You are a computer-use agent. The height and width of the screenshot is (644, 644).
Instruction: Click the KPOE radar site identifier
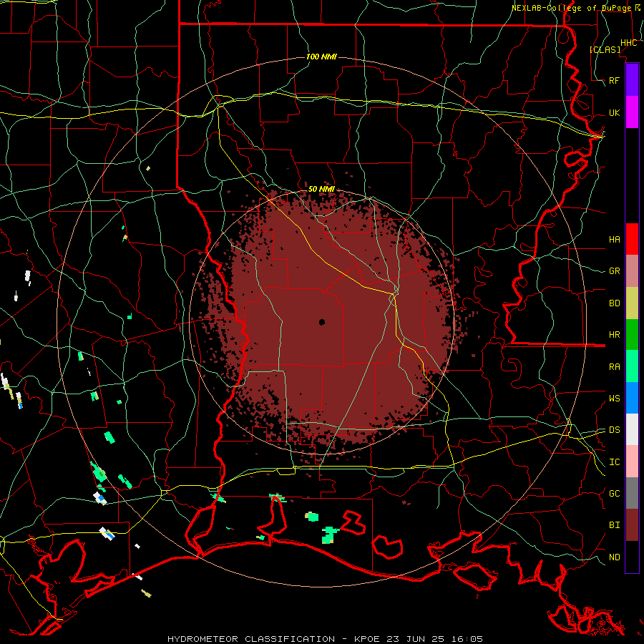click(x=368, y=639)
